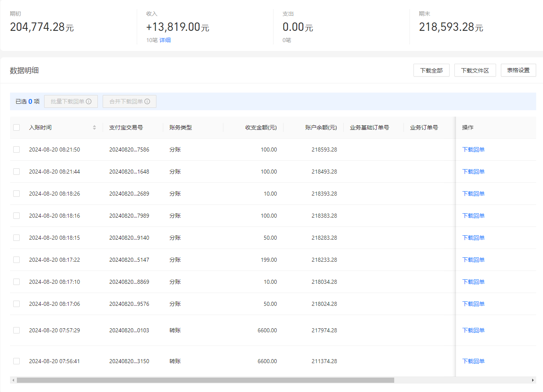Screen dimensions: 543x392
Task: Sort by 入账时间 using the sort arrows icon
Action: (x=94, y=127)
